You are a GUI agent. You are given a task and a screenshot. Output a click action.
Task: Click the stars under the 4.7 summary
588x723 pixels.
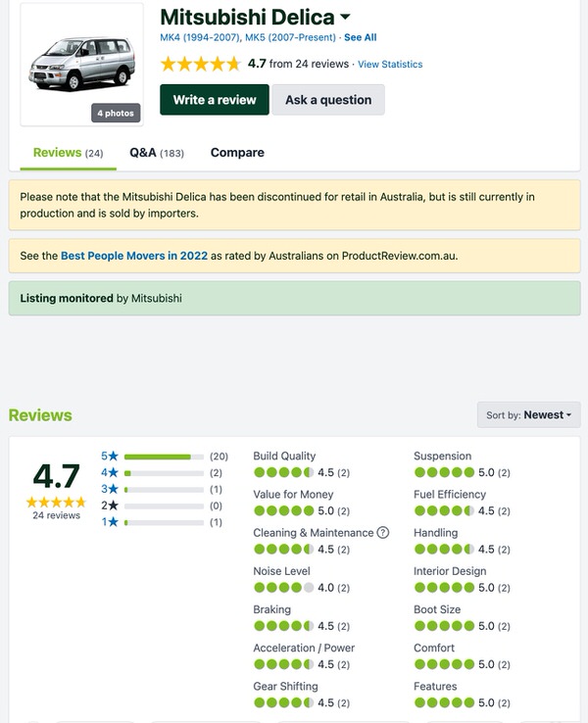click(56, 502)
